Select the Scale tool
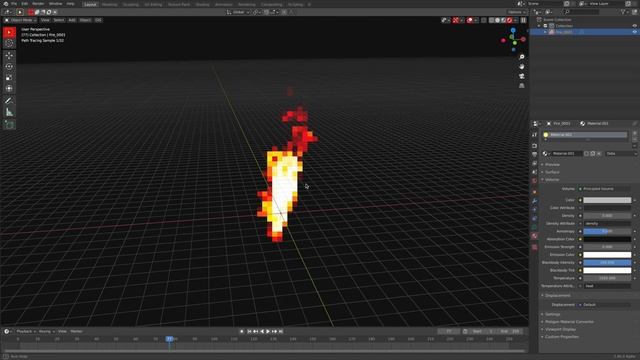 9,77
